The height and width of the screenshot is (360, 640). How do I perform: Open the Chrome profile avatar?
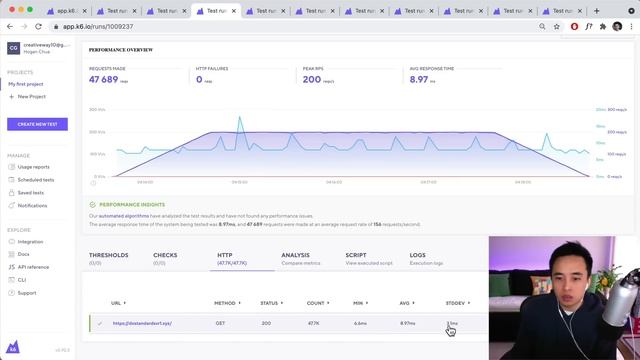tap(617, 27)
